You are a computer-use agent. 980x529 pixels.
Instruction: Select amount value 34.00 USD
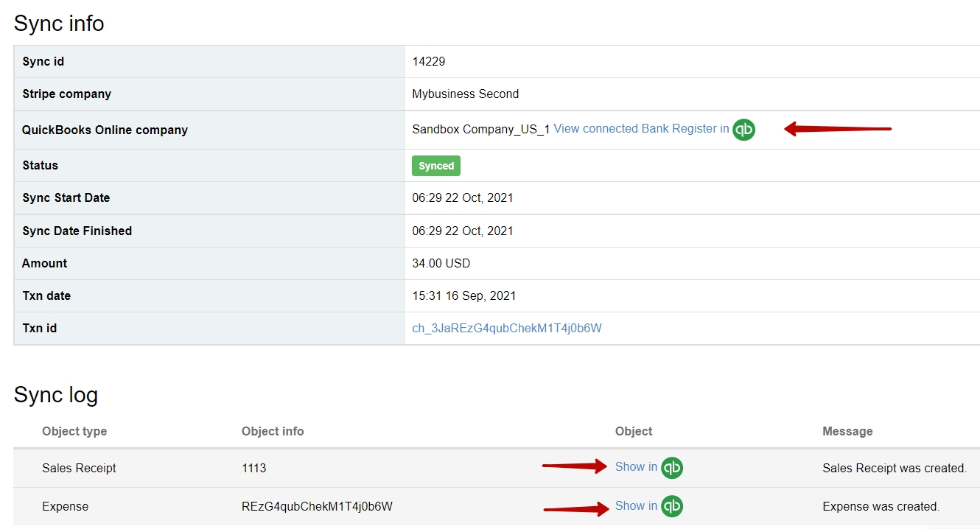pyautogui.click(x=441, y=264)
